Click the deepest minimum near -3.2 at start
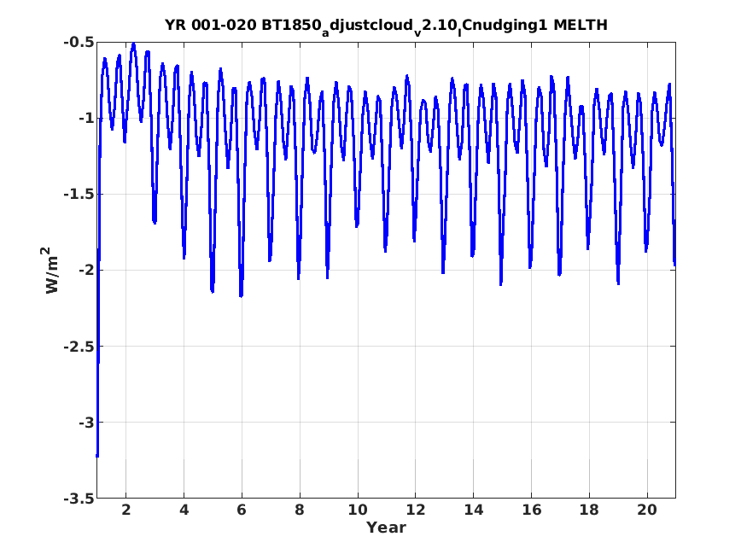The width and height of the screenshot is (747, 560). coord(97,455)
